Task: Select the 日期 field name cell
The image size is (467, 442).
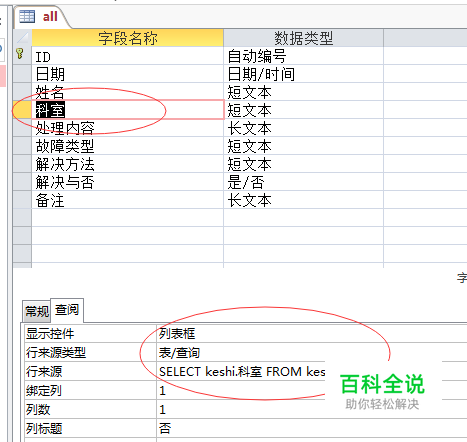Action: click(128, 74)
